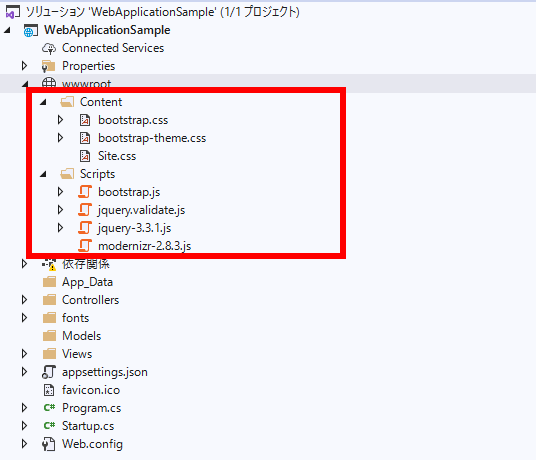536x460 pixels.
Task: Select the App_Data folder name
Action: pos(88,282)
